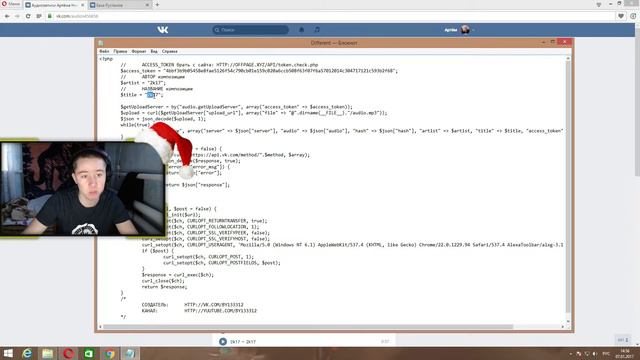
Task: Open Internet Explorer from taskbar
Action: [x=27, y=353]
